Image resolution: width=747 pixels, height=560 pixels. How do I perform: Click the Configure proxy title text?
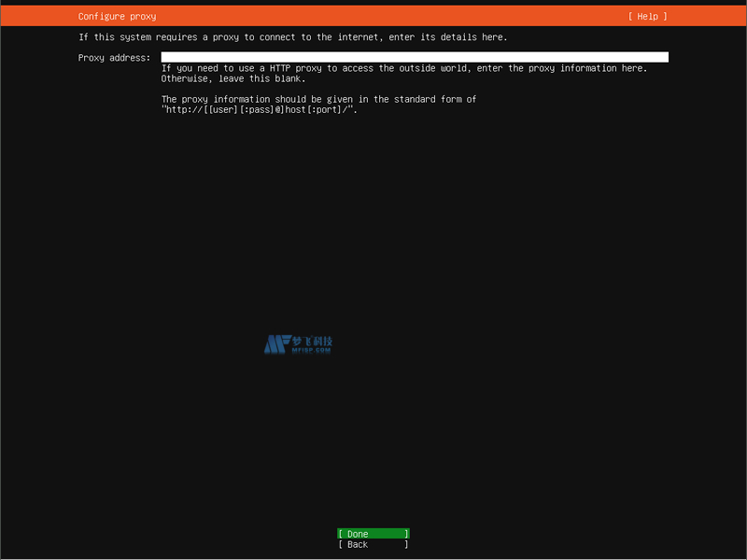click(117, 16)
